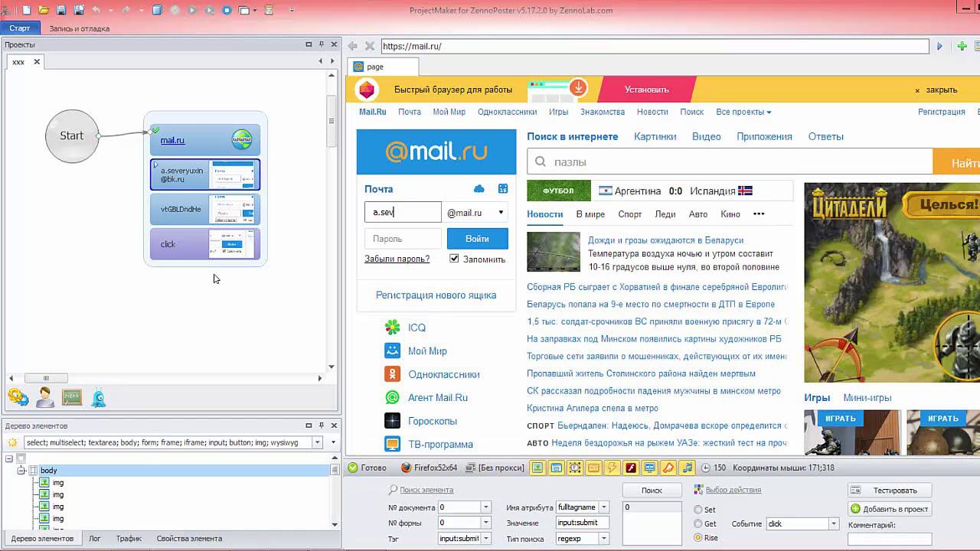Click the calendar icon in the Почта box
This screenshot has width=980, height=551.
[x=503, y=189]
